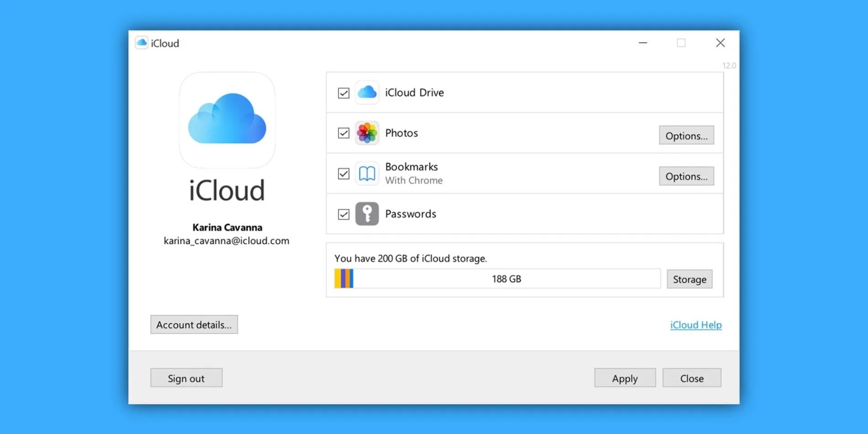Click the Karina Cavanna name
Screen dimensions: 868x434
[227, 227]
